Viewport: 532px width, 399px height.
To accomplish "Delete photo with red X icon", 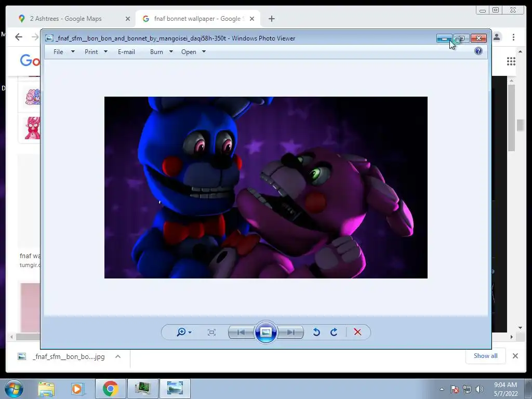I will tap(357, 332).
